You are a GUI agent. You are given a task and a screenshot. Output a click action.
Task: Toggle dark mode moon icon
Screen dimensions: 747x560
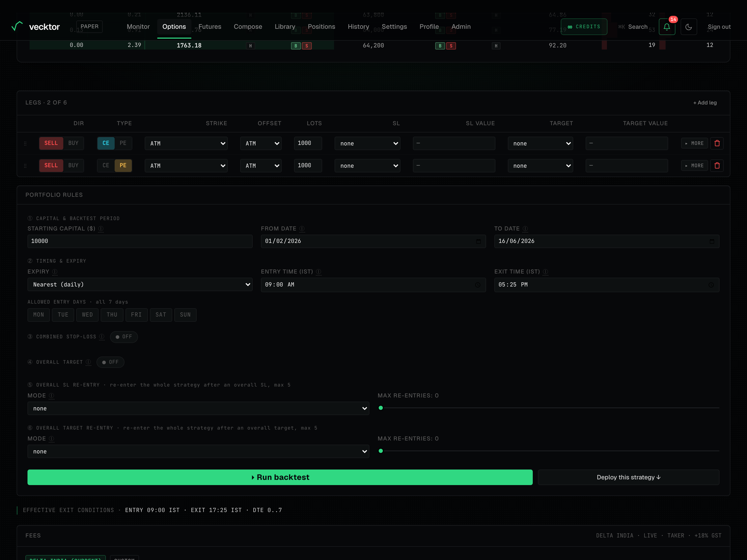689,27
